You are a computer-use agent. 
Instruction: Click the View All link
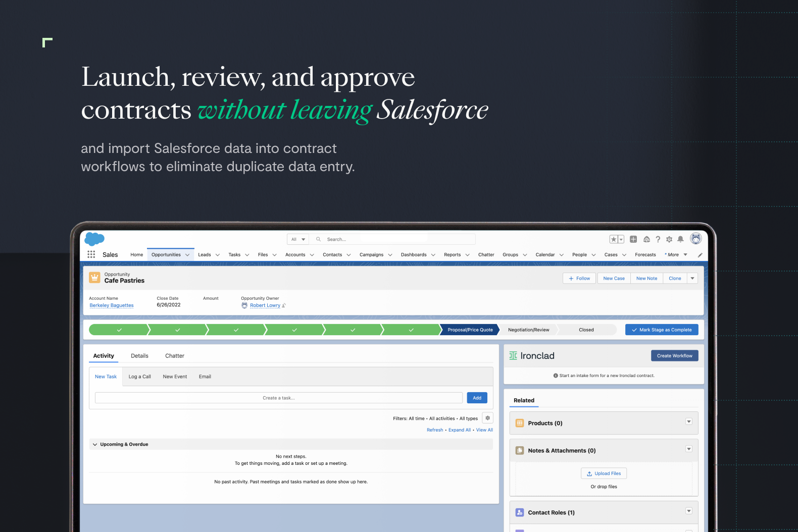pyautogui.click(x=484, y=430)
